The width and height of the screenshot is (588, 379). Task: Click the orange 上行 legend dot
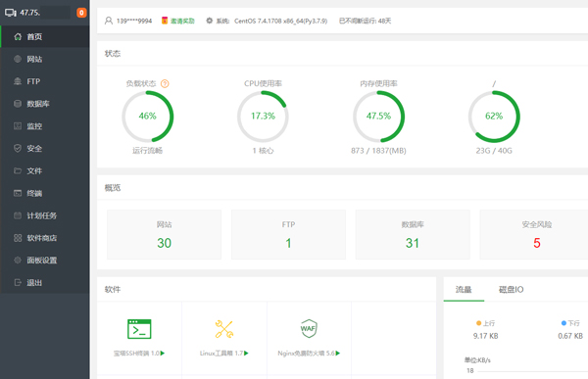click(x=479, y=323)
